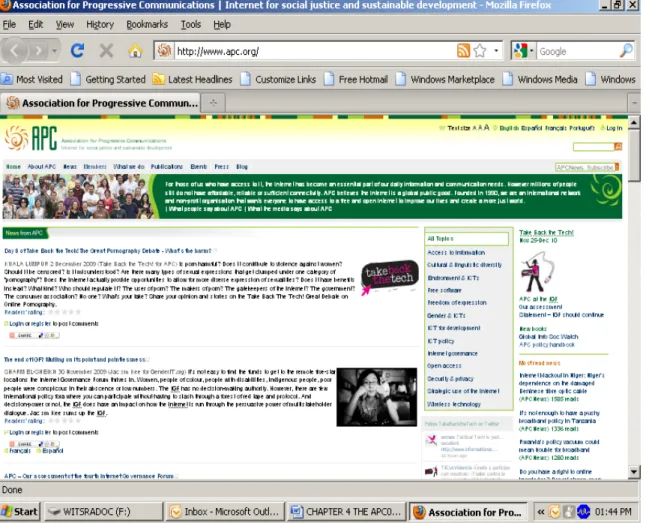The width and height of the screenshot is (646, 523).
Task: Click the take back the tech image
Action: click(389, 277)
